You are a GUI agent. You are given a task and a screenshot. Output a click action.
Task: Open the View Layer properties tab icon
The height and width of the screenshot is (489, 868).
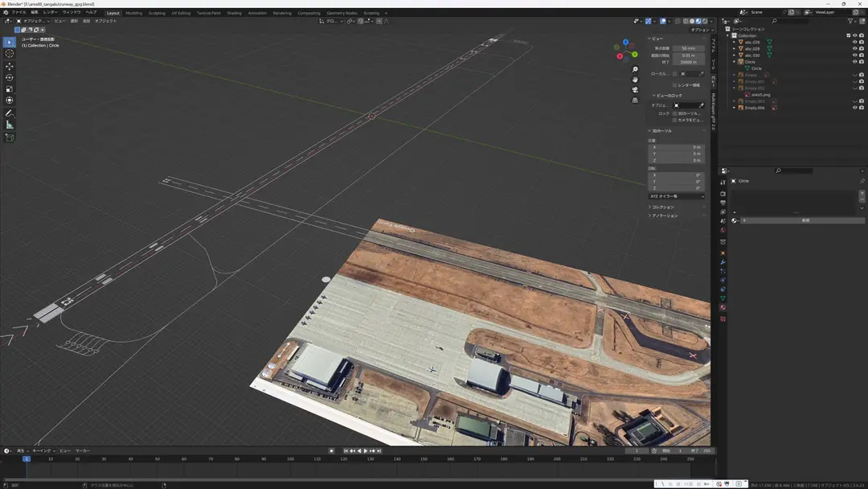pyautogui.click(x=723, y=212)
